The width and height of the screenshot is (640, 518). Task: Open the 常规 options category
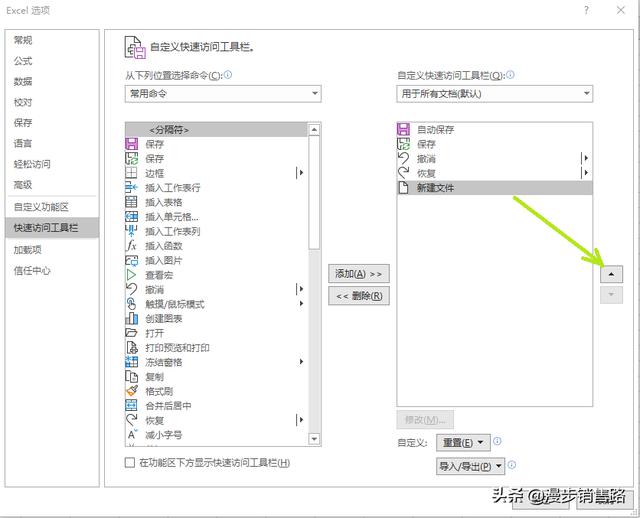tap(52, 40)
